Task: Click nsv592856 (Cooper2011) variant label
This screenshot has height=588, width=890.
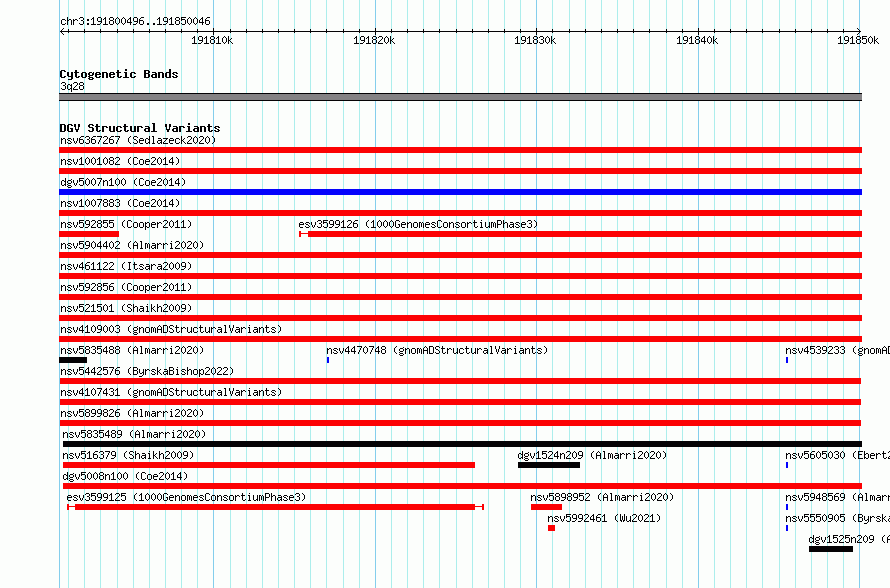Action: pyautogui.click(x=126, y=287)
